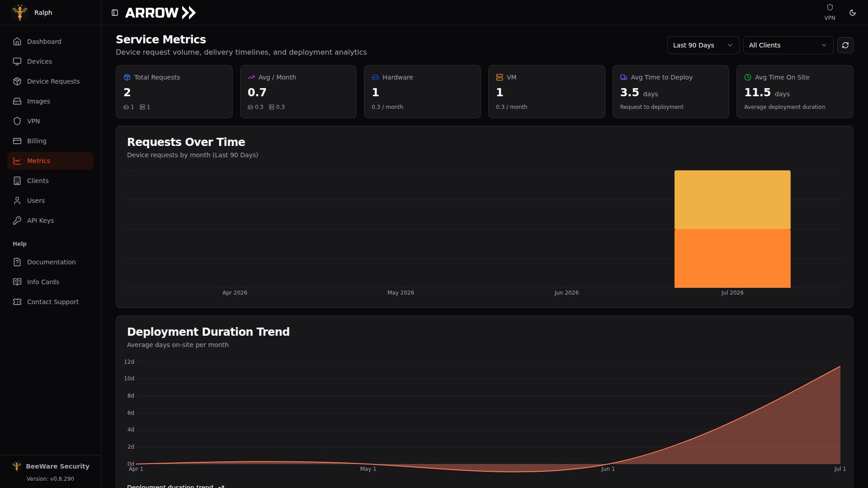Click Average deployment duration caption
The width and height of the screenshot is (868, 488).
pos(784,107)
